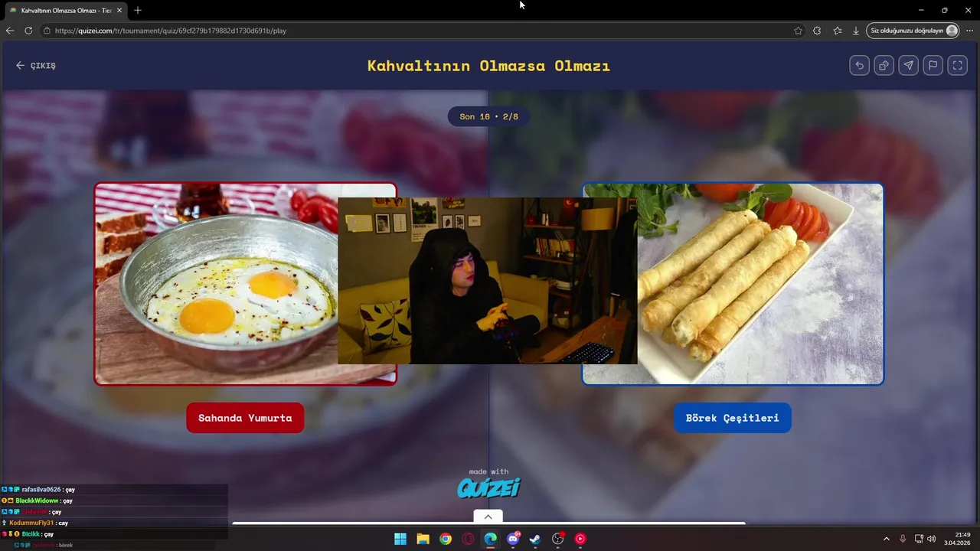Exit the quiz via ÇIKIŞ
Image resolution: width=980 pixels, height=551 pixels.
(x=35, y=66)
